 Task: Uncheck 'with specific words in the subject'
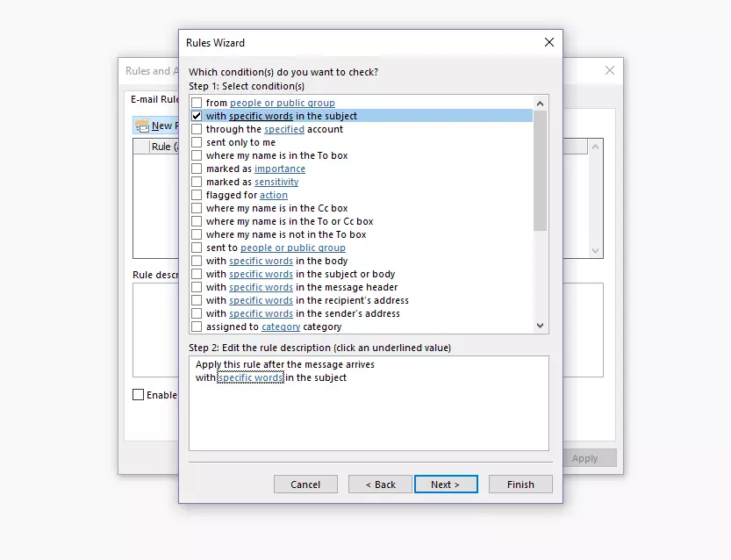197,116
